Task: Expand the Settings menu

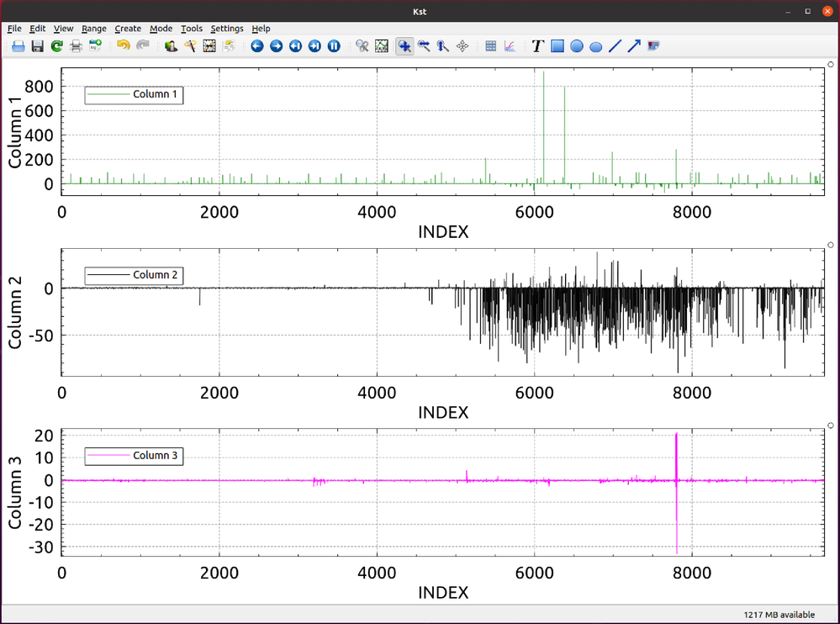Action: [227, 29]
